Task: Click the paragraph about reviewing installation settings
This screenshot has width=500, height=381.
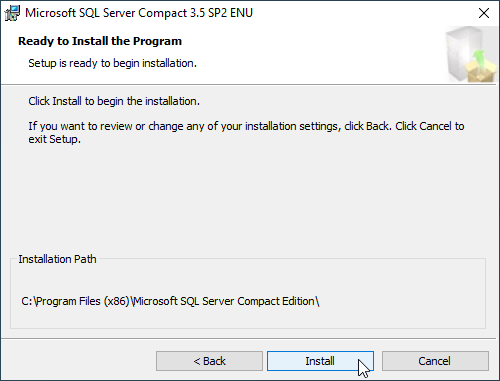Action: [x=246, y=132]
